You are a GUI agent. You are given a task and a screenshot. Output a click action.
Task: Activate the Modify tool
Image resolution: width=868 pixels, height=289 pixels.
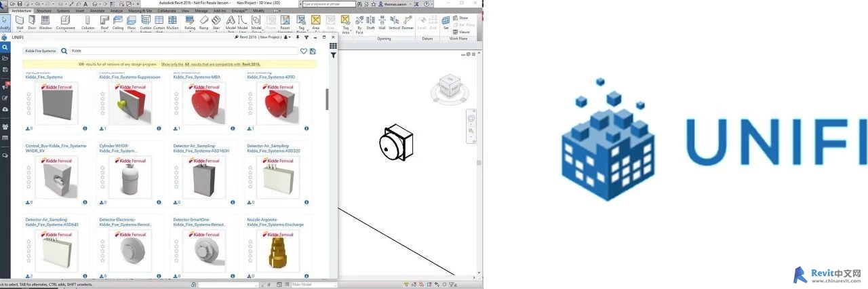pos(5,23)
